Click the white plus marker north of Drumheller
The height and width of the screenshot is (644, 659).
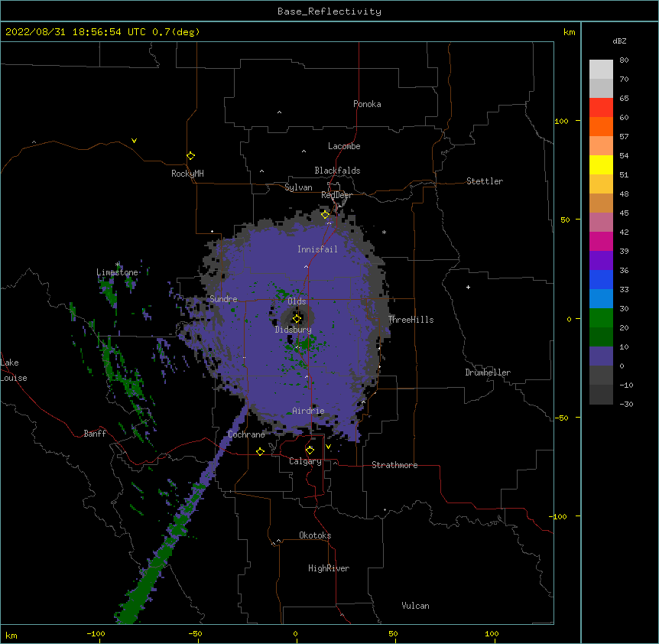pos(468,287)
